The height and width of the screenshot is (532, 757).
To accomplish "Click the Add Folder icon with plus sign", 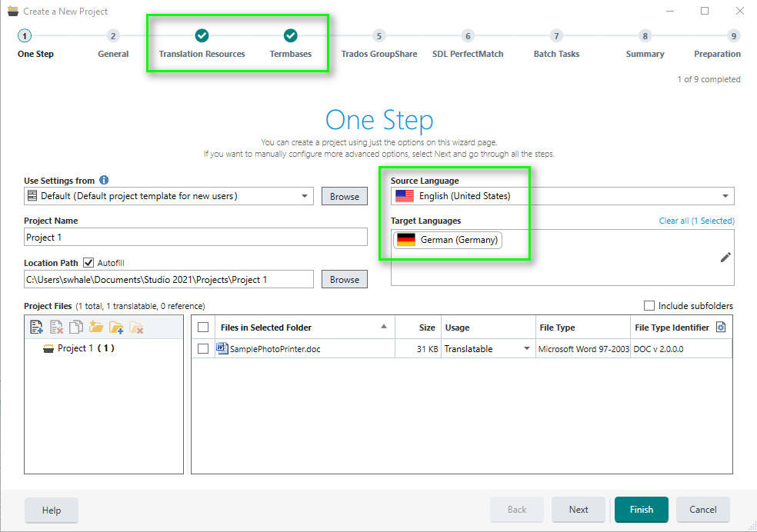I will click(116, 328).
